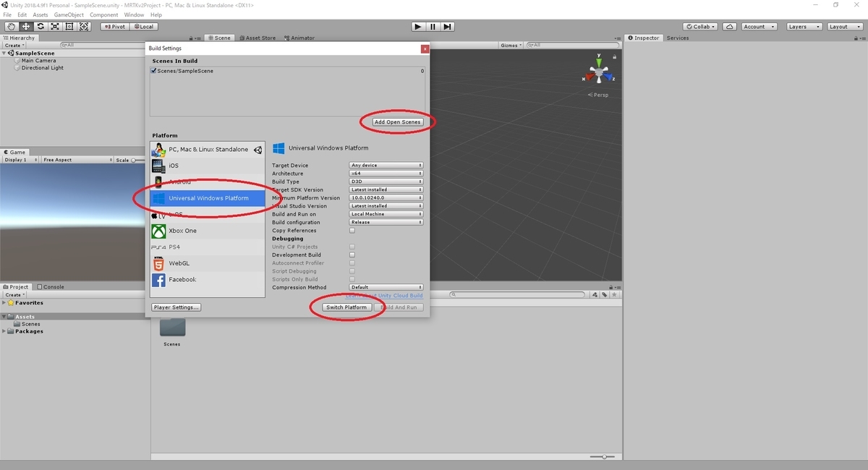
Task: Close the Build Settings dialog
Action: [425, 49]
